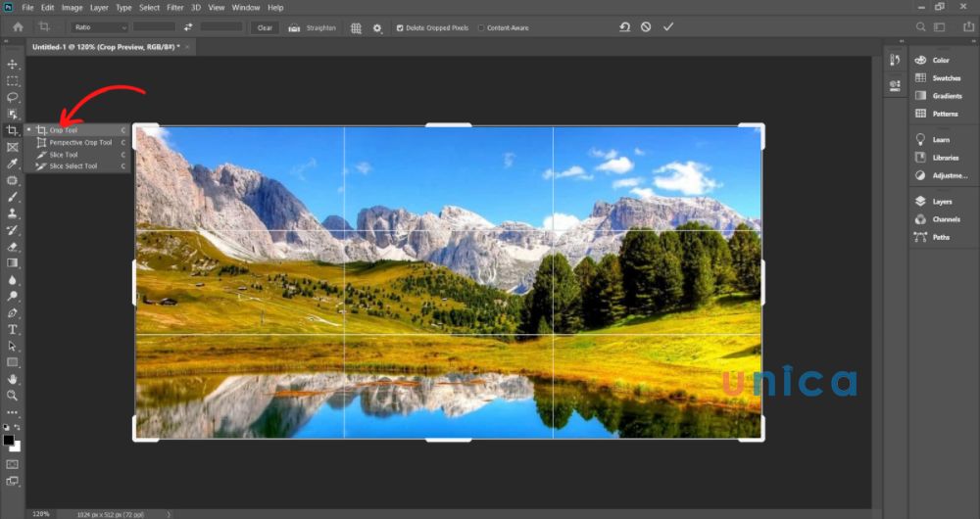Screen dimensions: 980x519
Task: Select the Gradient tool
Action: tap(12, 263)
